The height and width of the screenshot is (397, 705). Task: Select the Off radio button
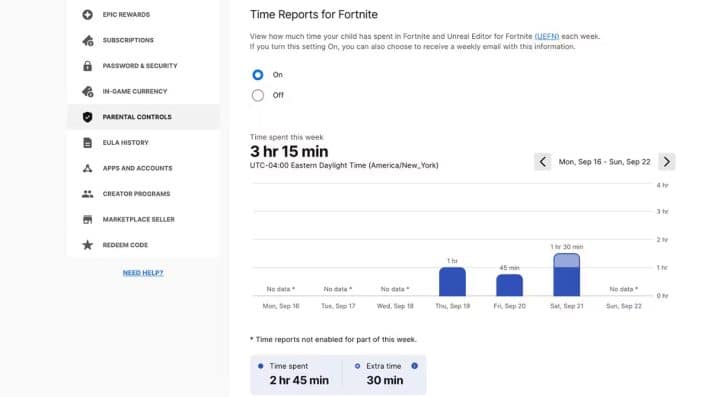click(258, 95)
